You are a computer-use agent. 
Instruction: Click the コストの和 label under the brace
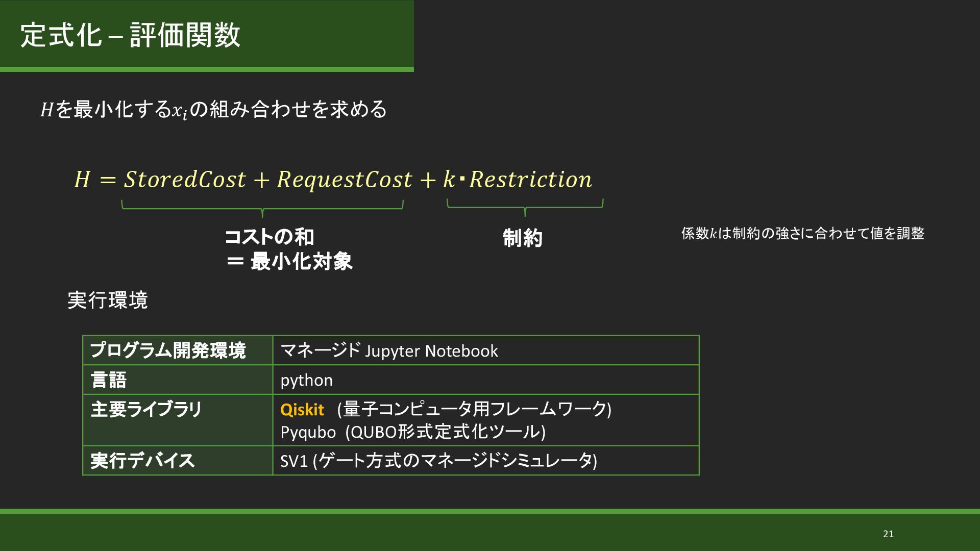pos(269,237)
